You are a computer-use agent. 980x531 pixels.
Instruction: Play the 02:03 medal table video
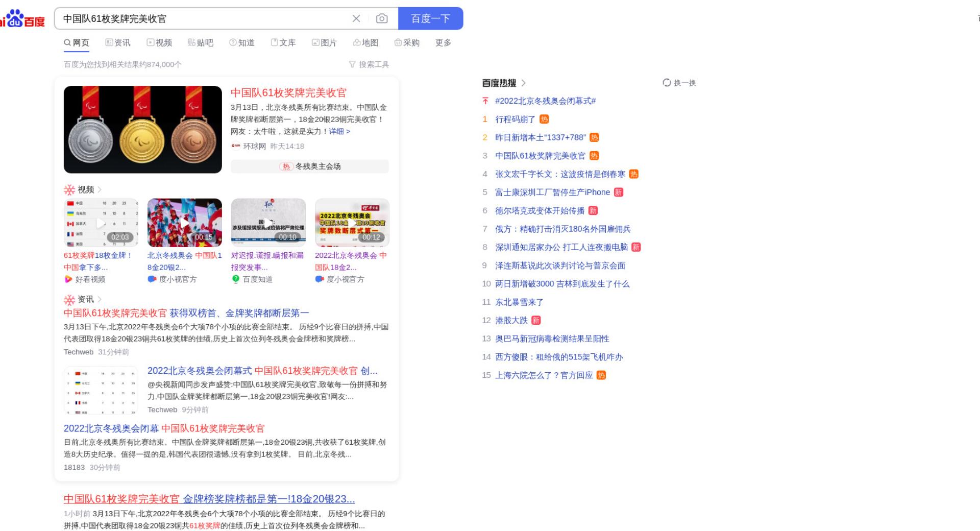(101, 223)
